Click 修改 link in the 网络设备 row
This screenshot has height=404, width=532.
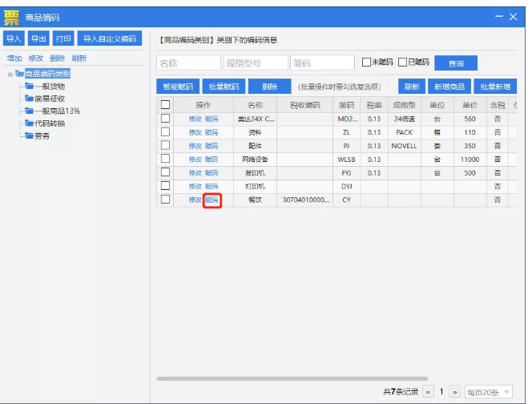195,160
